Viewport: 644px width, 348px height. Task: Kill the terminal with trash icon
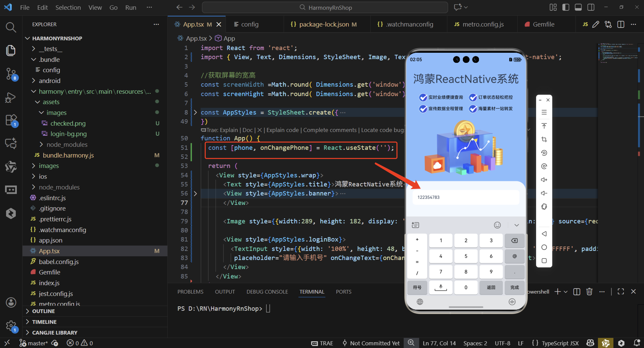[x=589, y=292]
